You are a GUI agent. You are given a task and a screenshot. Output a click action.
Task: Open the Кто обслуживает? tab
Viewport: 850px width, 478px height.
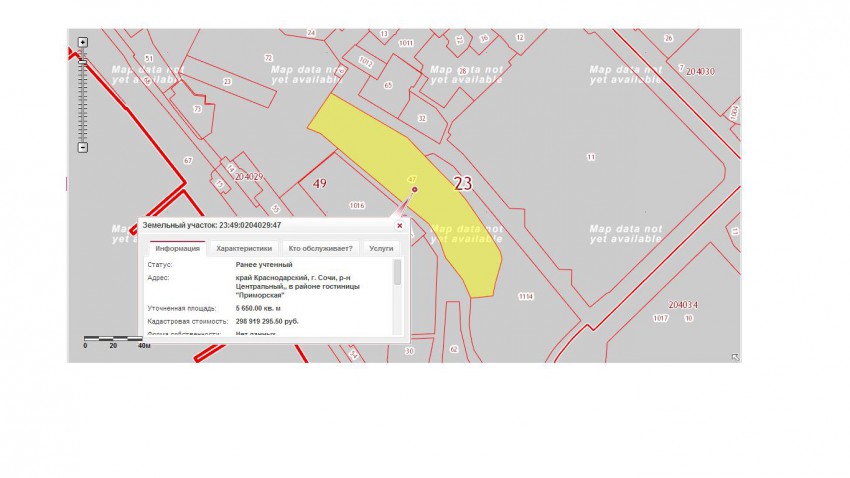(320, 248)
